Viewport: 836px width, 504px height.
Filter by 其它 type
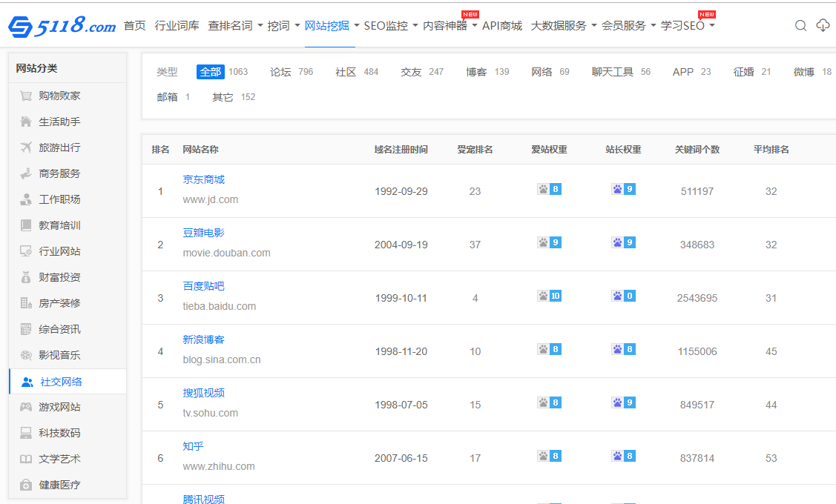(x=223, y=97)
